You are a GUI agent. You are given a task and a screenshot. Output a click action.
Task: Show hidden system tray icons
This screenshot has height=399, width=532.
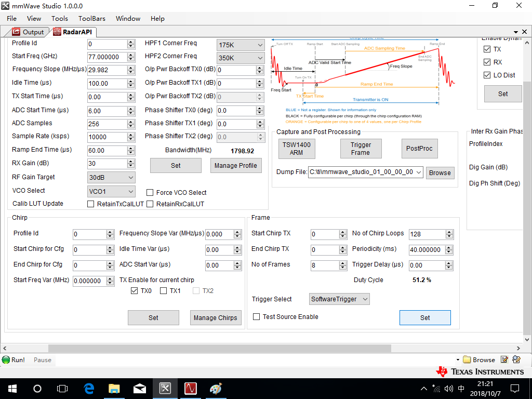point(424,389)
